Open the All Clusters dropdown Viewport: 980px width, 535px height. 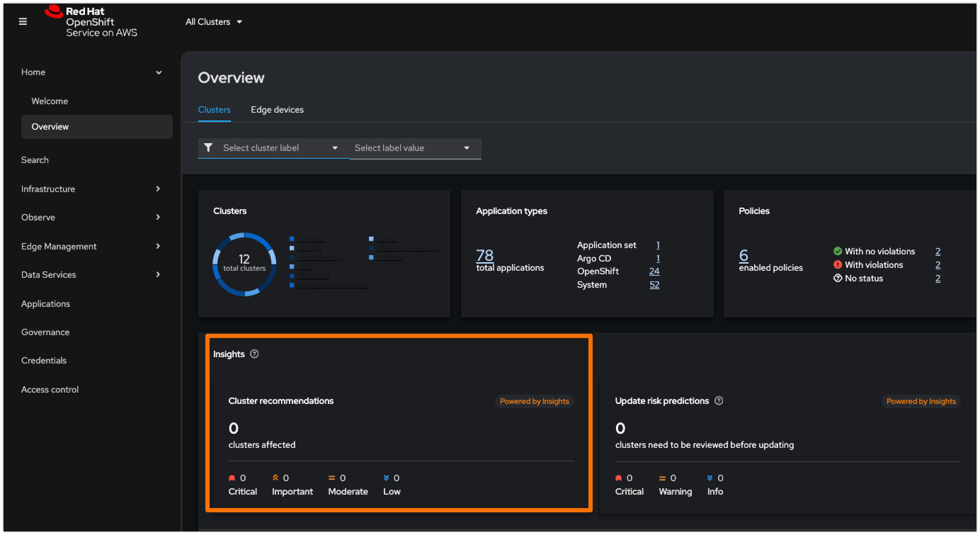[213, 22]
